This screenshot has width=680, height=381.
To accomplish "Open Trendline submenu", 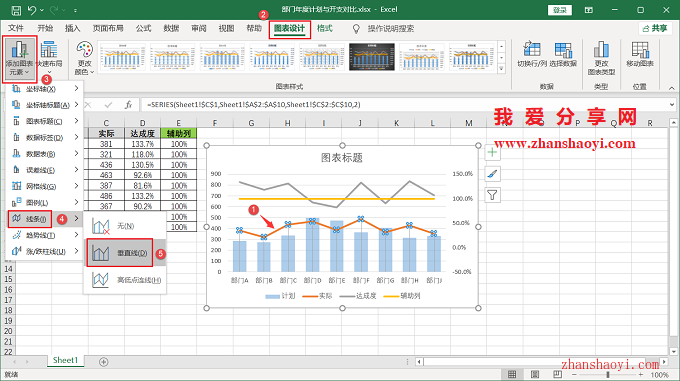I will [44, 235].
